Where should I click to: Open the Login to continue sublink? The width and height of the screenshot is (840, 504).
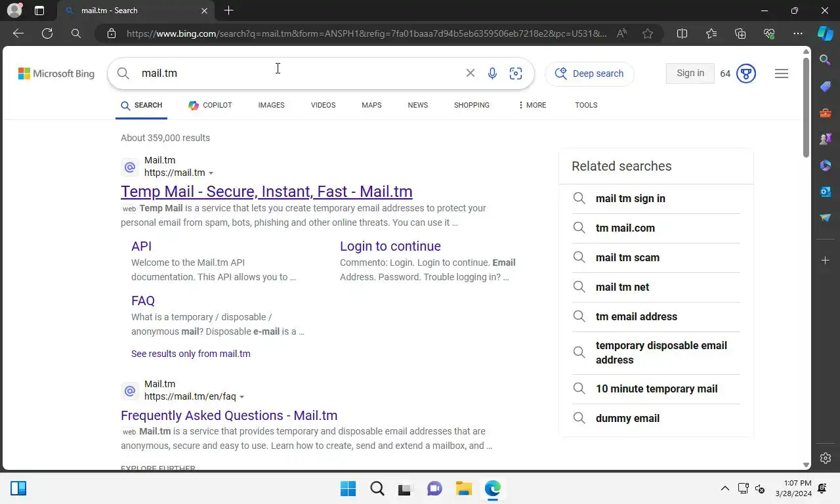[x=390, y=246]
